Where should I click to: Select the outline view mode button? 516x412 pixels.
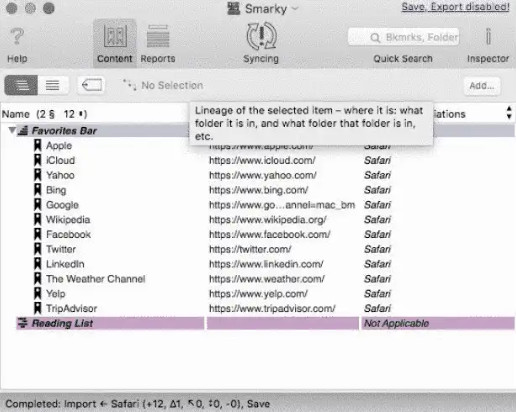[21, 85]
